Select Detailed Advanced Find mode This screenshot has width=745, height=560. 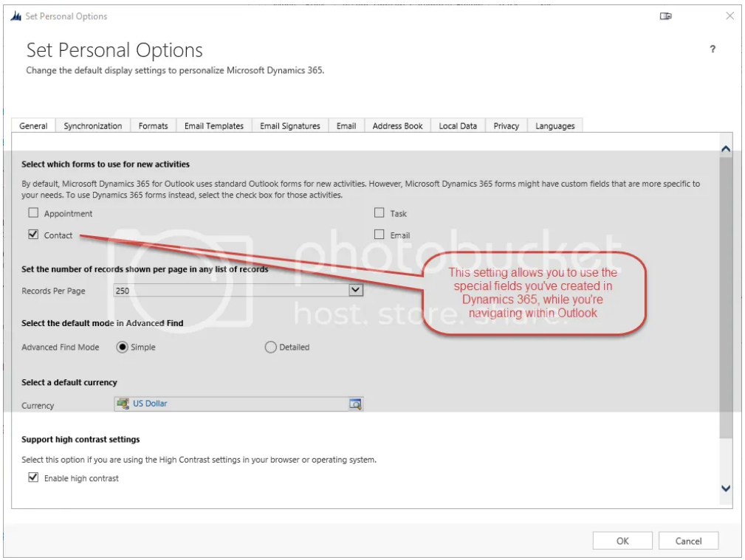(270, 348)
